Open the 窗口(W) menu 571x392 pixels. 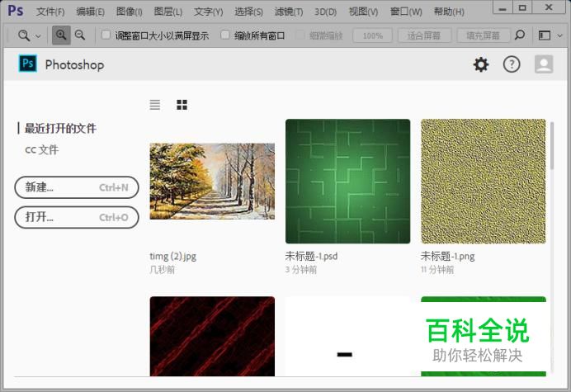(x=406, y=12)
